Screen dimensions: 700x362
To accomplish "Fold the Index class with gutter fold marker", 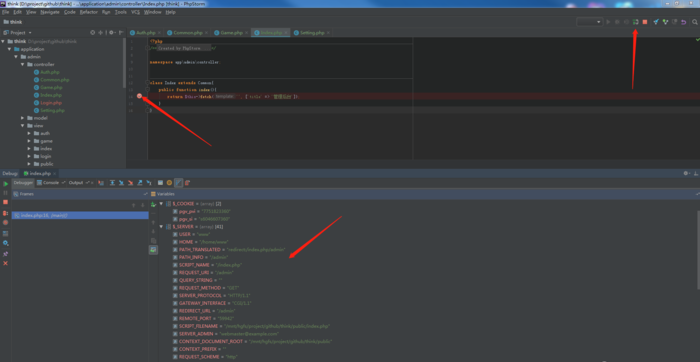I will 147,83.
